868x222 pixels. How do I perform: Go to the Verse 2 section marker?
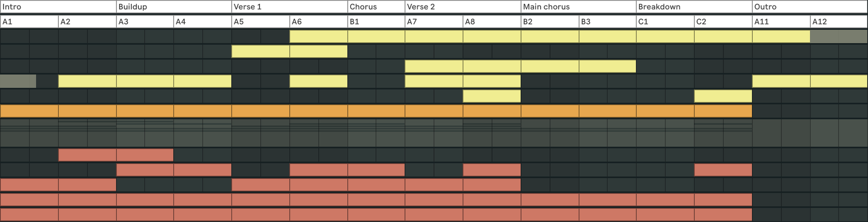[421, 7]
